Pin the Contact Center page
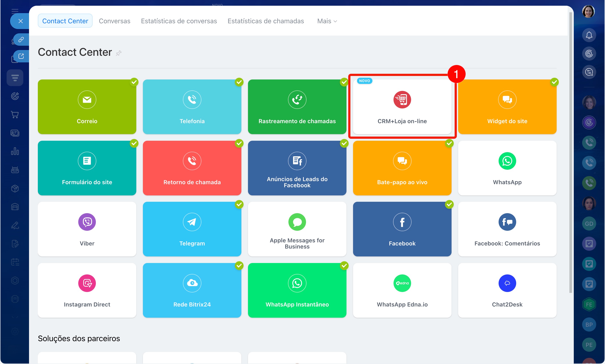605x364 pixels. click(x=118, y=53)
